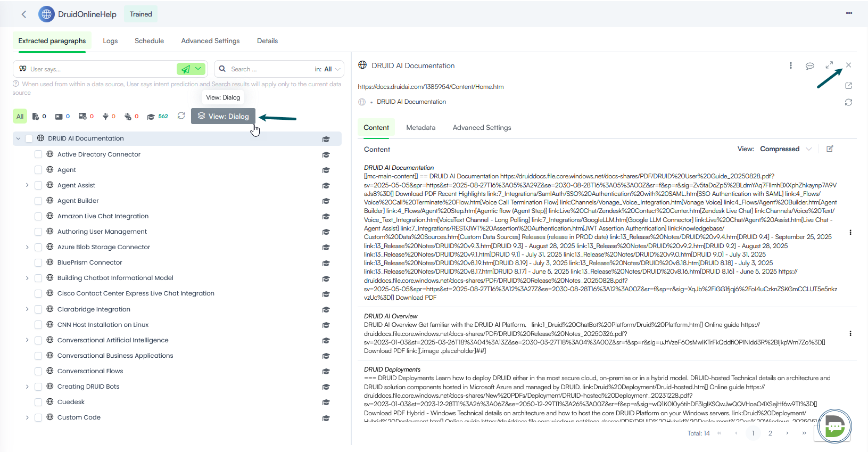Open the DRUID AI Documentation panel kebab menu
This screenshot has height=452, width=868.
click(790, 65)
